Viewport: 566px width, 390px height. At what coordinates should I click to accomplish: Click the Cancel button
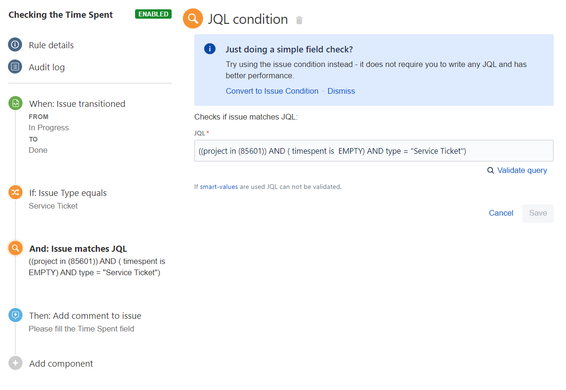point(501,213)
